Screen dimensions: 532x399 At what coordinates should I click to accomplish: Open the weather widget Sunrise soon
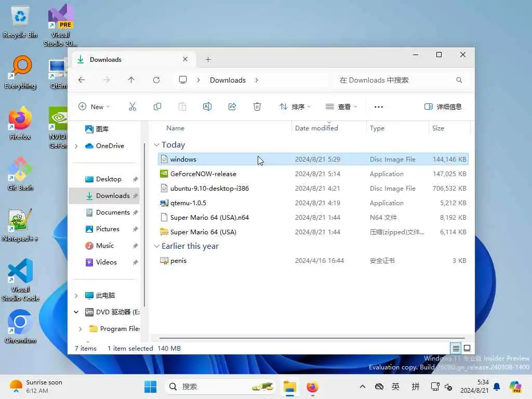36,387
